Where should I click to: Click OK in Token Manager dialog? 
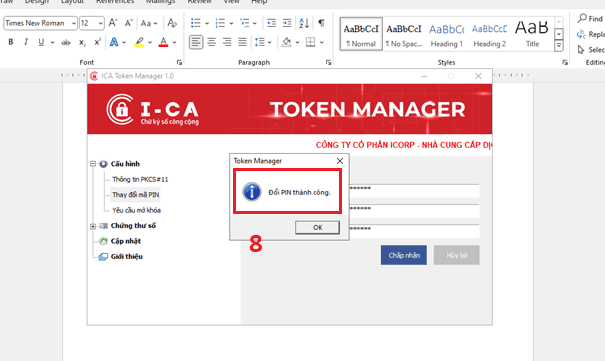(x=317, y=228)
